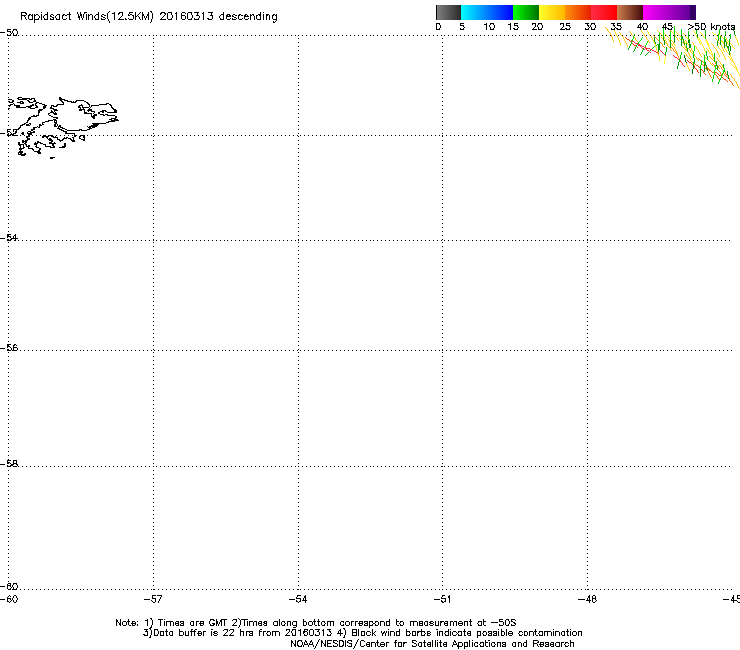Screen dimensions: 740x650
Task: Click the '-57' longitude label on bottom axis
Action: (x=153, y=599)
